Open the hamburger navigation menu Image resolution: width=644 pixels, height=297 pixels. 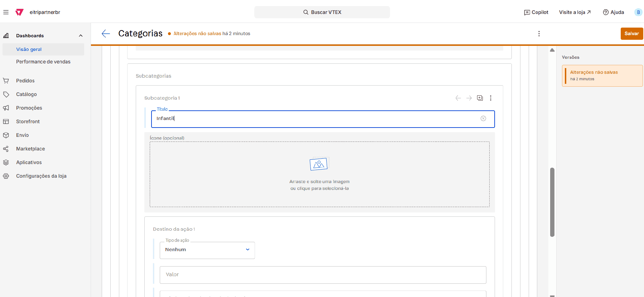(x=6, y=12)
